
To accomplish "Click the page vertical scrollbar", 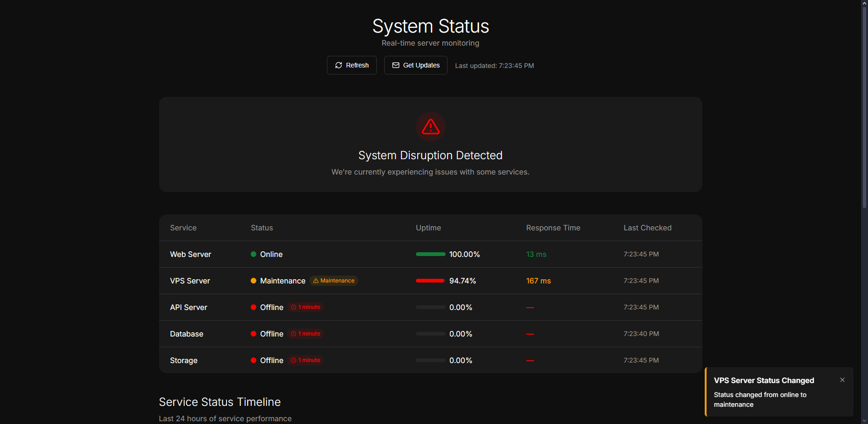I will point(864,107).
